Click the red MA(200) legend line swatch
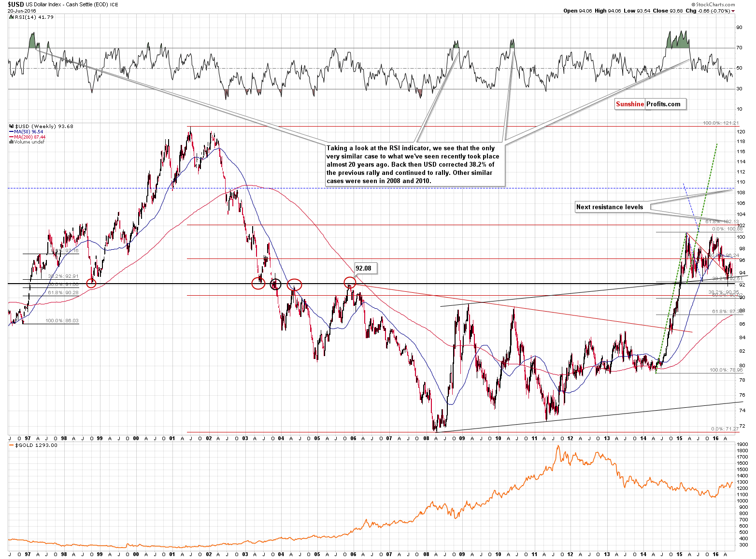756x559 pixels. pyautogui.click(x=11, y=137)
